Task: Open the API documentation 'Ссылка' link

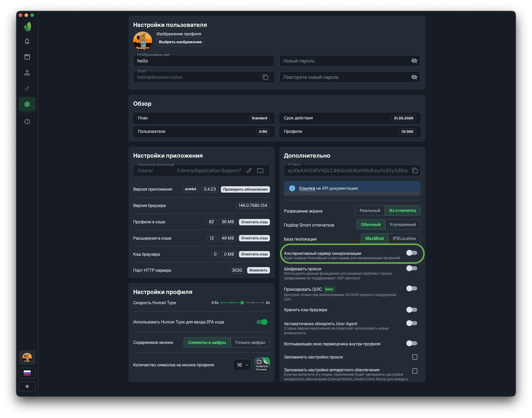Action: tap(307, 188)
